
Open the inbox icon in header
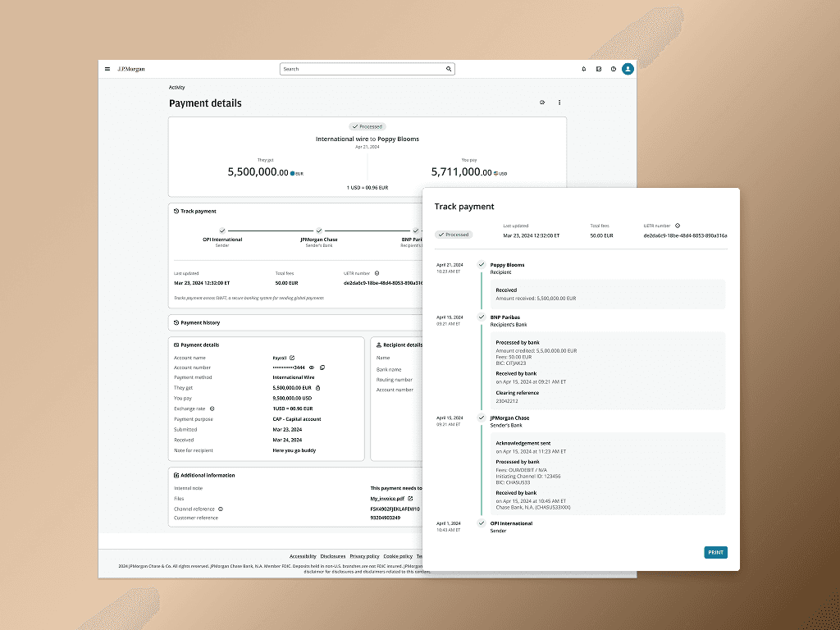[x=599, y=69]
